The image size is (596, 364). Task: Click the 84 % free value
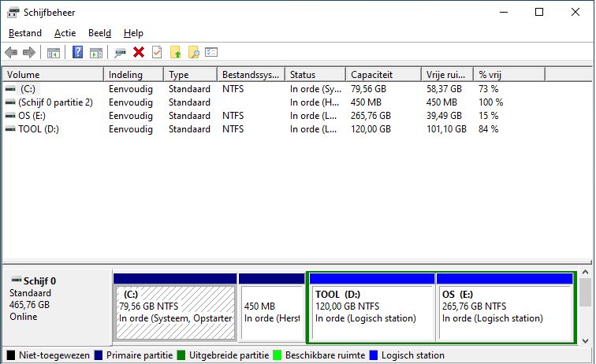(489, 129)
